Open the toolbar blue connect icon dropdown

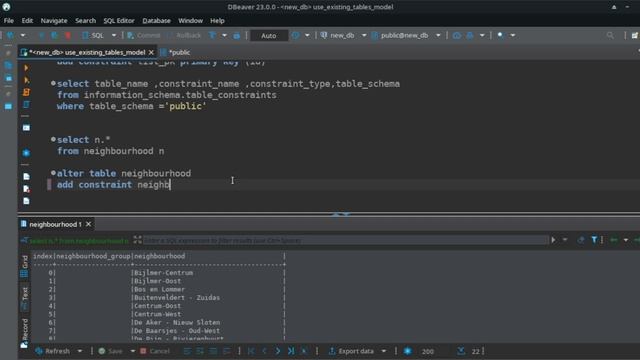click(x=23, y=36)
